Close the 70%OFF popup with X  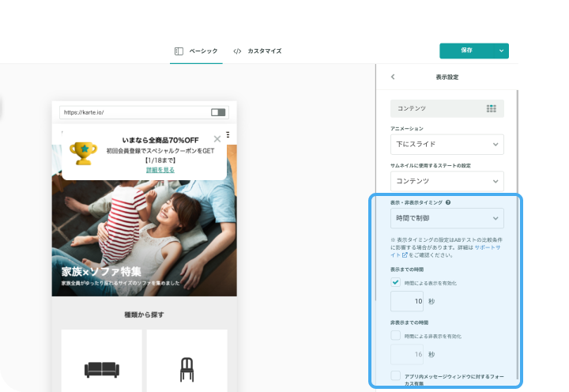(217, 139)
